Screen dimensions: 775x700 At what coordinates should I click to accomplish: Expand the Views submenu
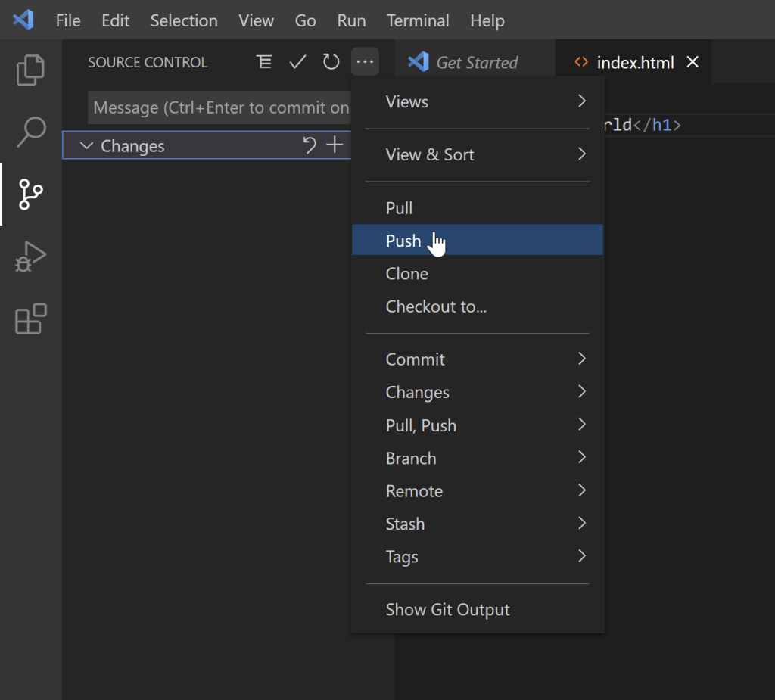click(x=484, y=101)
